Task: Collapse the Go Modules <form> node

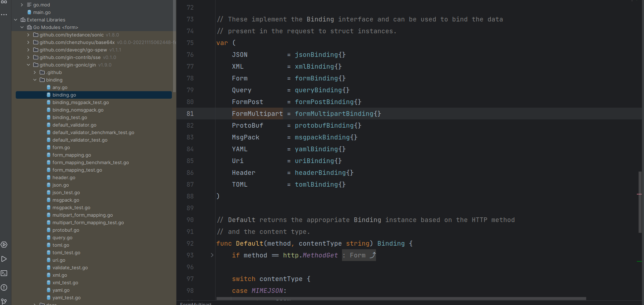Action: pyautogui.click(x=22, y=27)
